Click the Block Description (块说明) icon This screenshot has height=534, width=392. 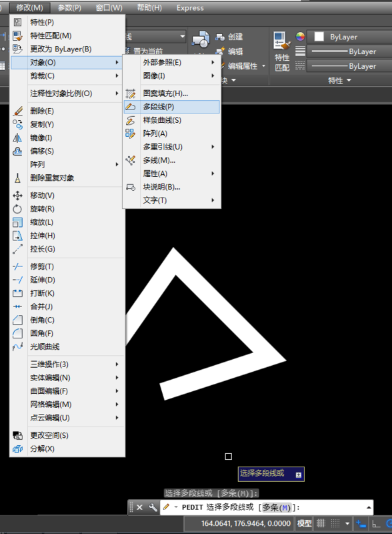130,187
